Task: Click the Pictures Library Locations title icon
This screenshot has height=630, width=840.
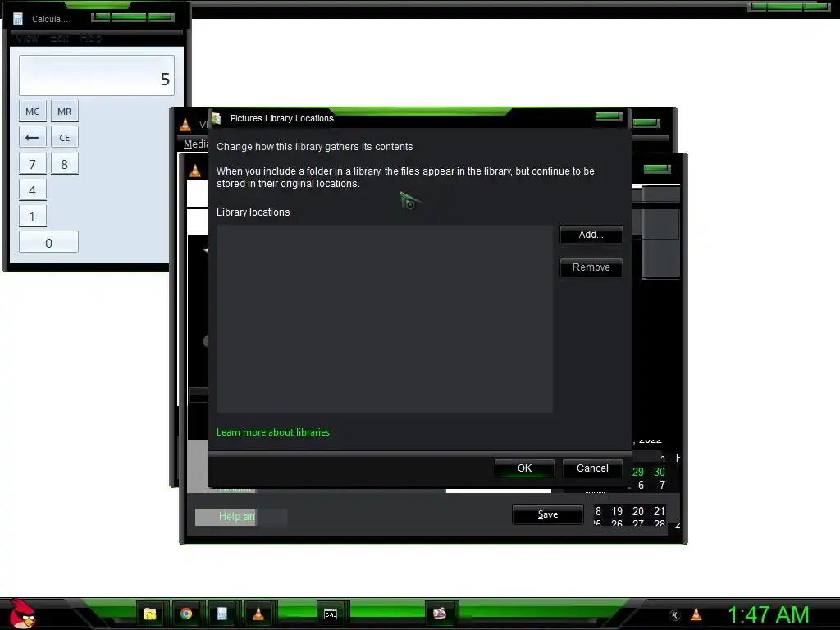Action: click(216, 118)
